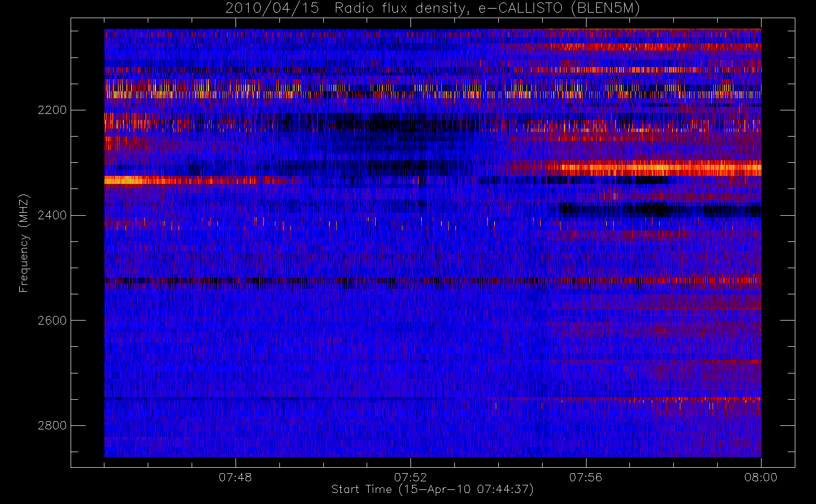Screen dimensions: 816x504
Task: Click the 2200 frequency tick label
Action: pos(52,110)
